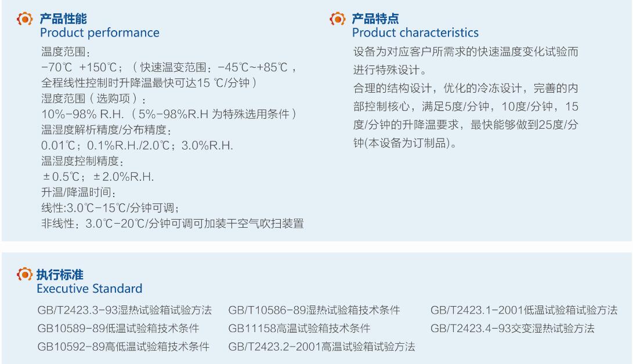This screenshot has width=633, height=364.
Task: Click the gear icon beside 产品特点
Action: click(x=338, y=19)
